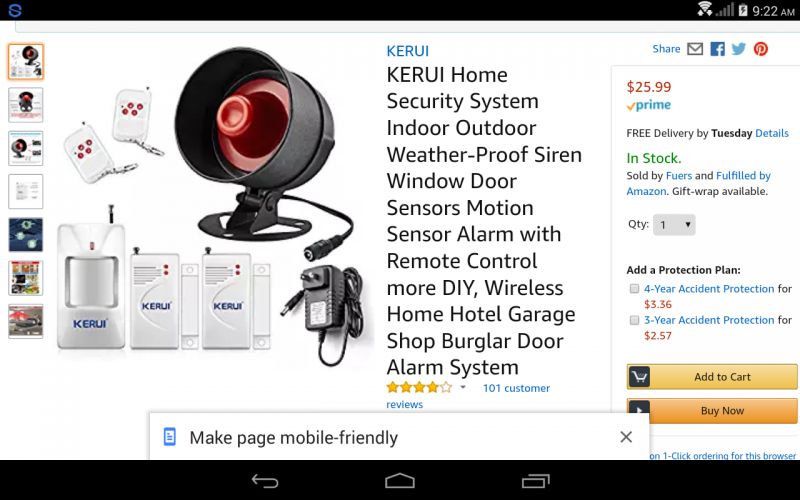Click the Add to Cart button
800x500 pixels.
712,377
